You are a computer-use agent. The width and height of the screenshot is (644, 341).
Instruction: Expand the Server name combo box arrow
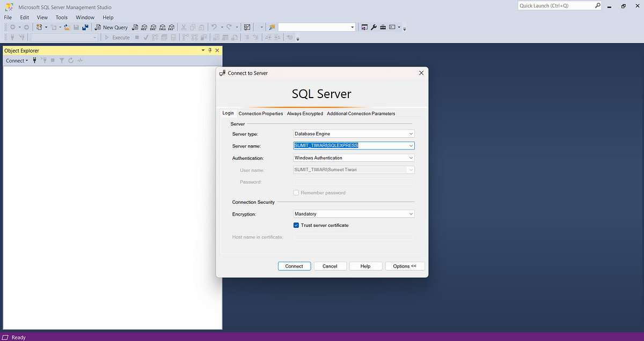point(411,145)
